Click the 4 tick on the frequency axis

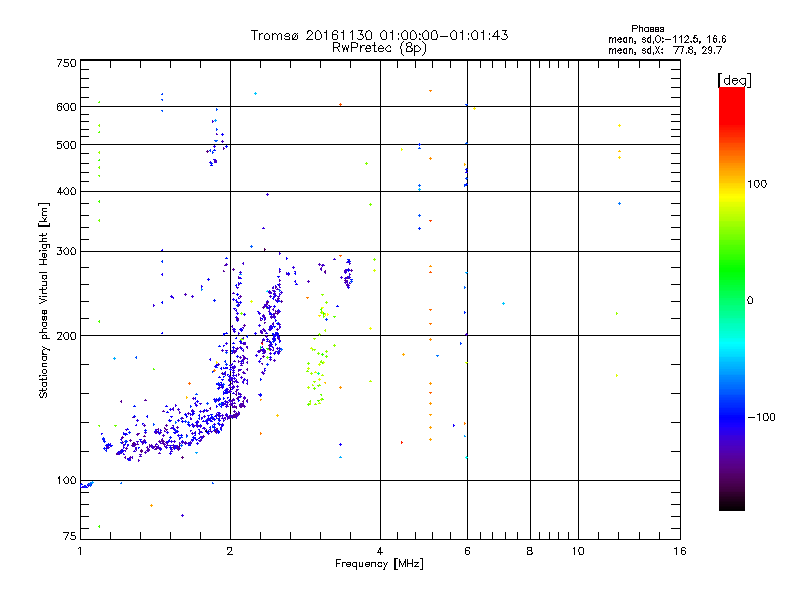[380, 552]
